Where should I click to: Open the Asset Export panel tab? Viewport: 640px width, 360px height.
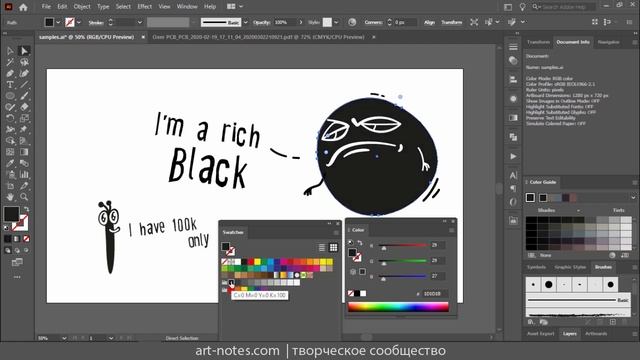541,333
